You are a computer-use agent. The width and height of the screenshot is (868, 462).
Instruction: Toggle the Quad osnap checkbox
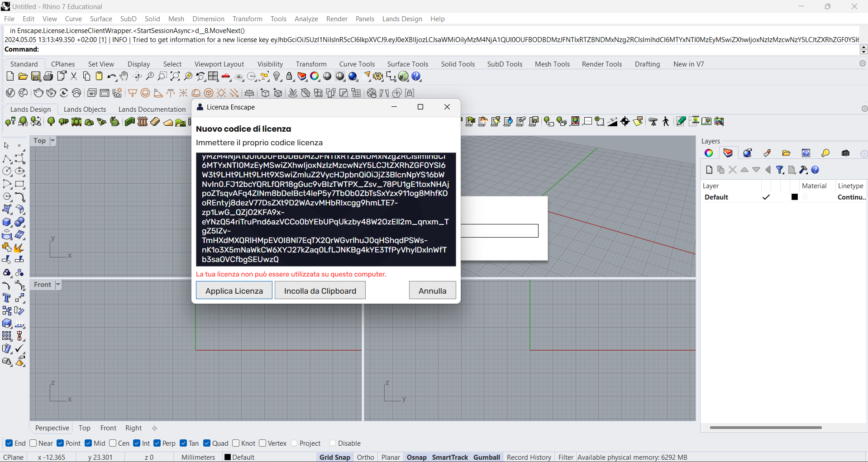pyautogui.click(x=207, y=443)
